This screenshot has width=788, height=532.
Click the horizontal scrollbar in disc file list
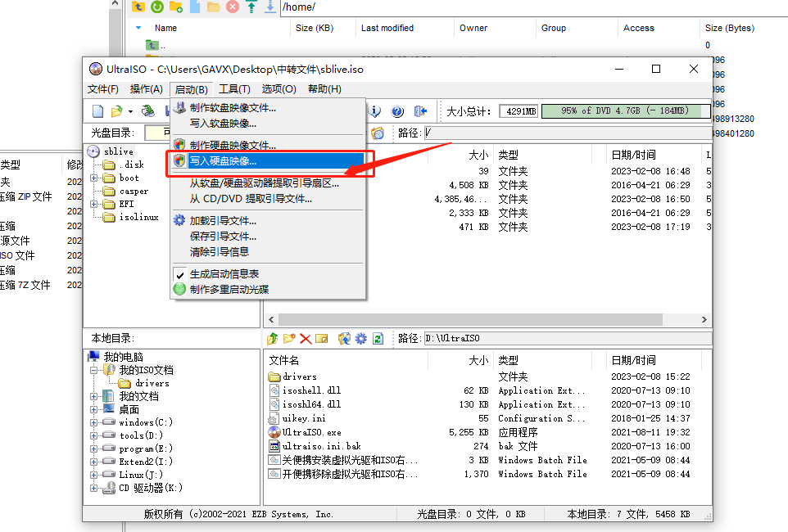coord(470,319)
